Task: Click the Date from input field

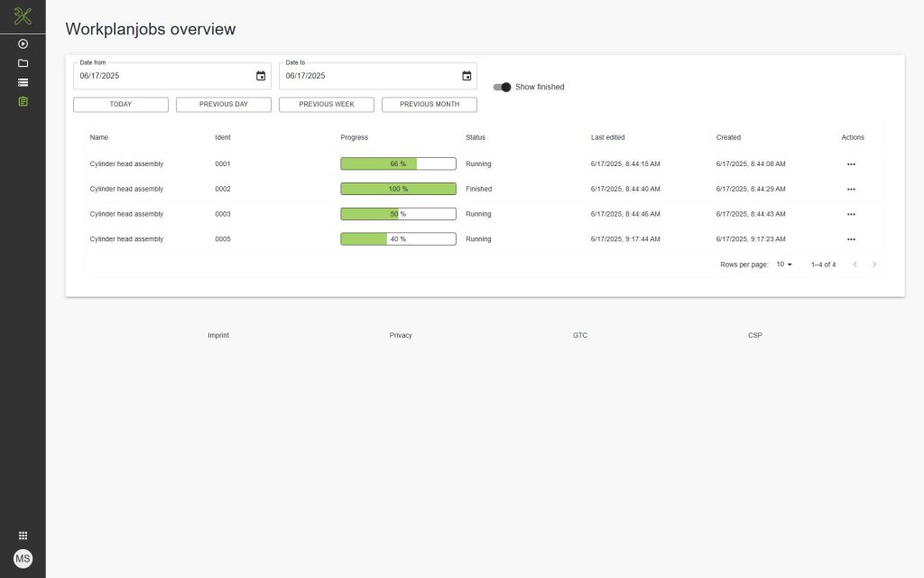Action: click(162, 76)
